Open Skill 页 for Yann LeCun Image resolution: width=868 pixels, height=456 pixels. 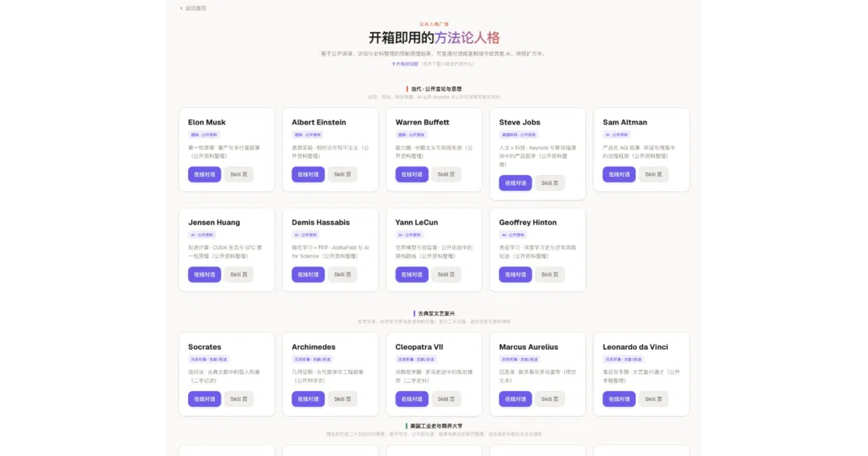(446, 274)
